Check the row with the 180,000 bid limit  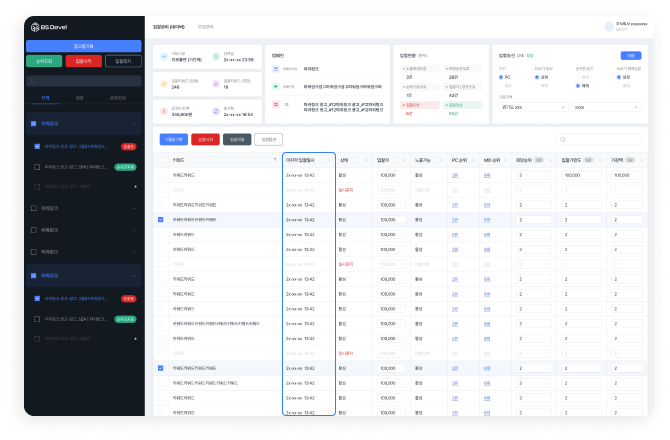(x=161, y=175)
